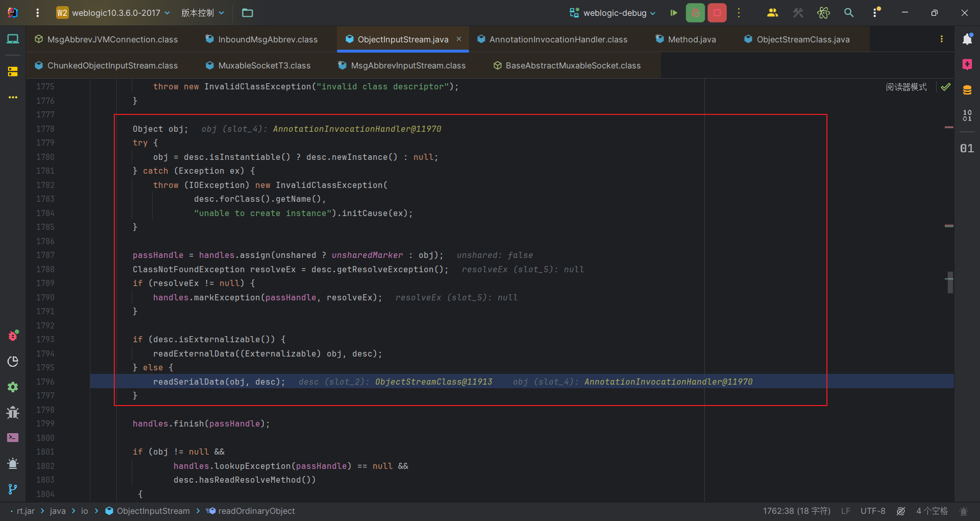
Task: Open the 01 right sidebar tool
Action: (967, 149)
